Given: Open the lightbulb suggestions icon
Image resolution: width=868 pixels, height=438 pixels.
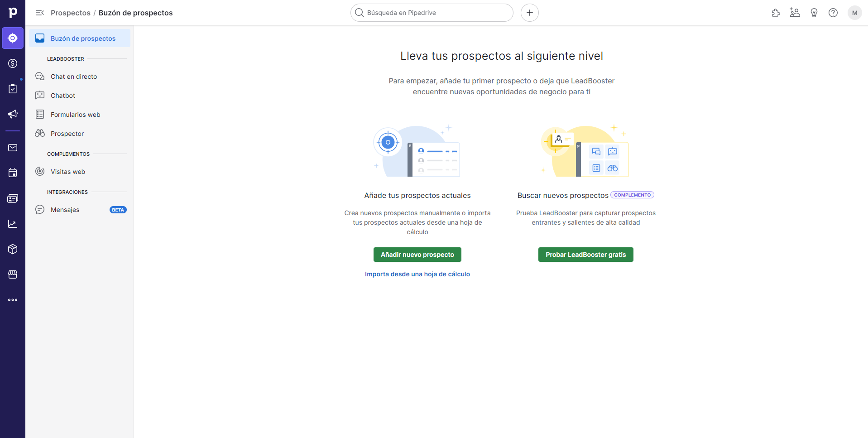Looking at the screenshot, I should pos(814,13).
